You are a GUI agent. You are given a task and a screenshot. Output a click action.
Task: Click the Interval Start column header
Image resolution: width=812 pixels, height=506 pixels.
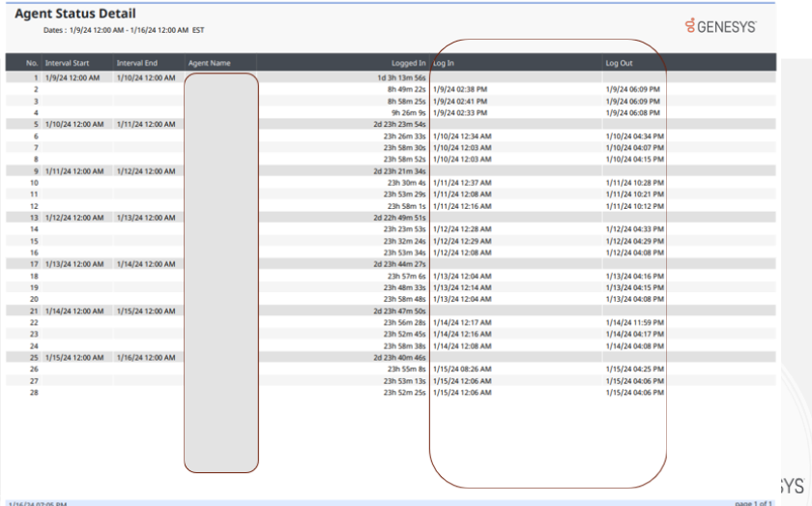pos(67,63)
